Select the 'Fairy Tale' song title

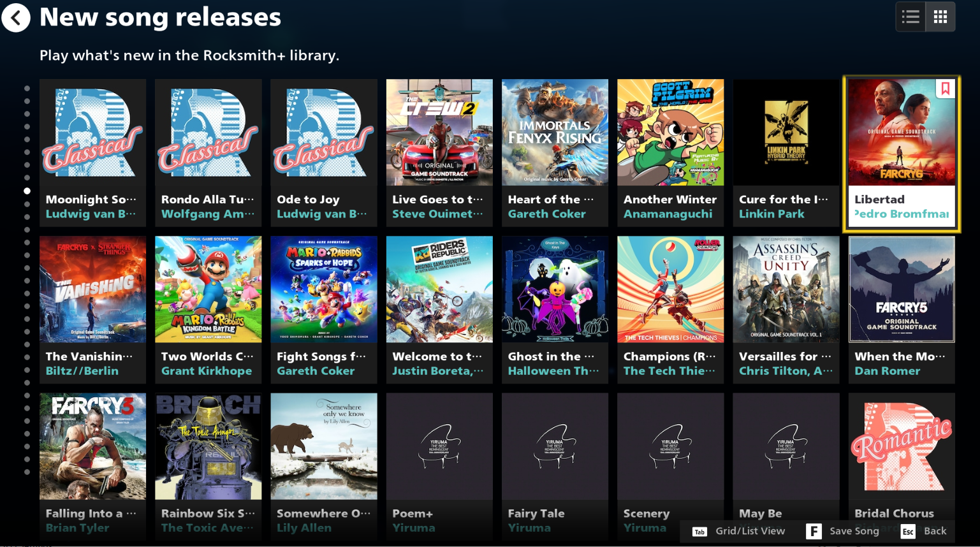pyautogui.click(x=536, y=513)
